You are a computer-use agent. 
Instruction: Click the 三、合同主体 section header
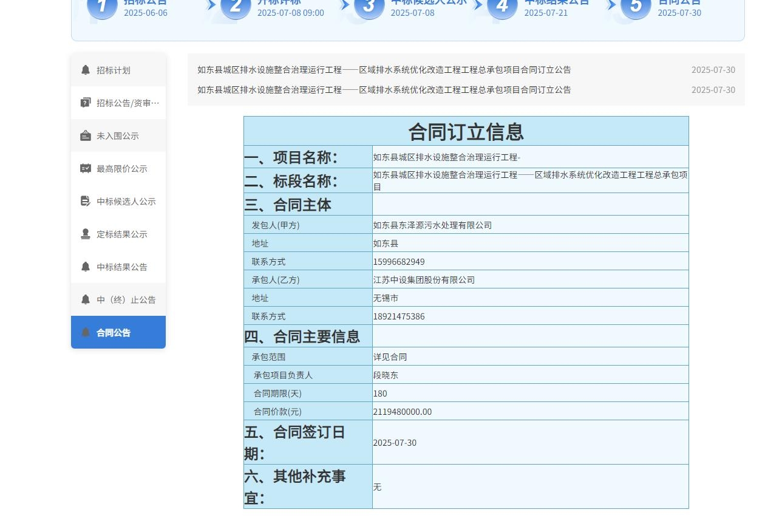point(288,205)
